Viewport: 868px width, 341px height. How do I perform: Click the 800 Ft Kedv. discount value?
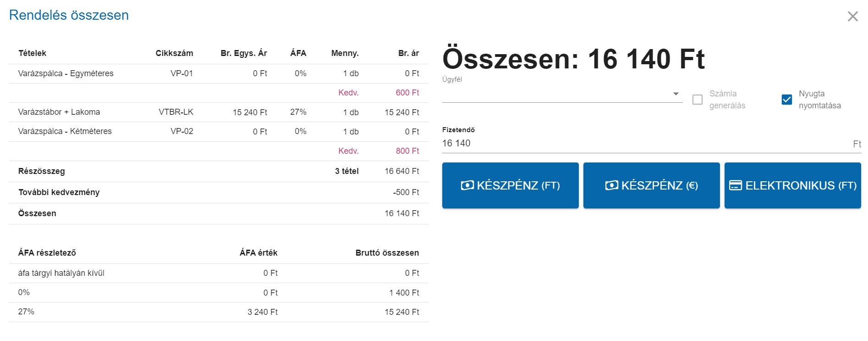pos(407,151)
